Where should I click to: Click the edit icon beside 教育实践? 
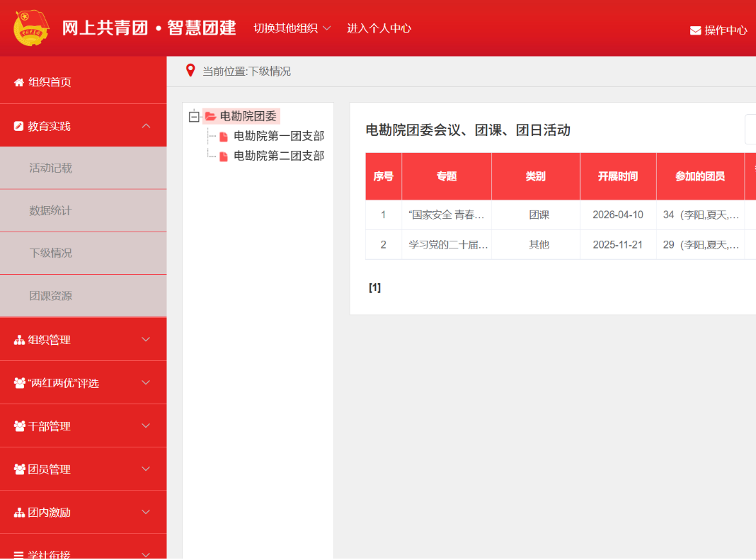tap(19, 126)
